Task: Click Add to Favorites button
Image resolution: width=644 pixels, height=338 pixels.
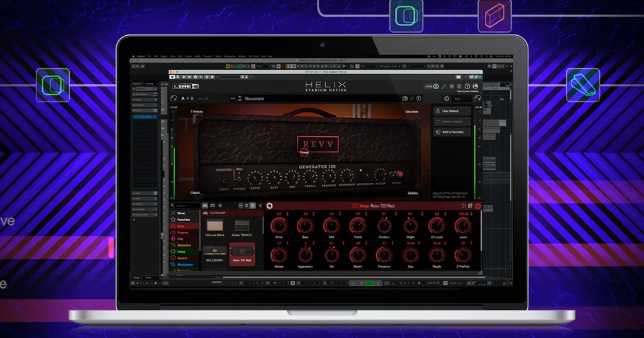Action: point(452,132)
